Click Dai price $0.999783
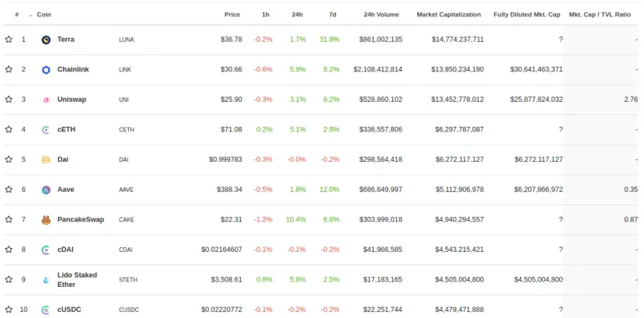The height and width of the screenshot is (318, 644). point(225,159)
